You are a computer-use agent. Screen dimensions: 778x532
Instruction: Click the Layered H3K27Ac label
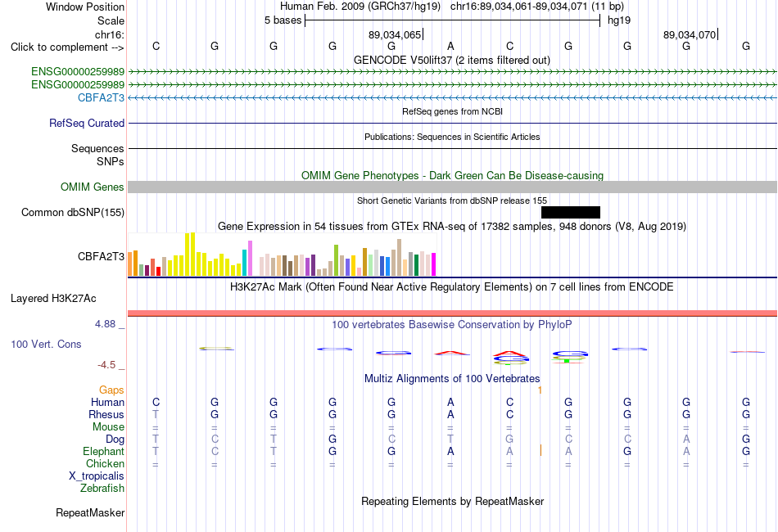pyautogui.click(x=53, y=299)
